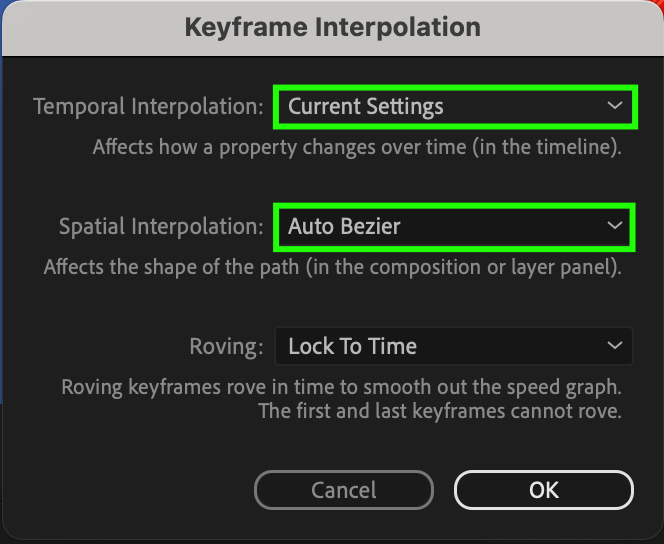664x544 pixels.
Task: Click the temporal description about the timeline
Action: tap(357, 148)
